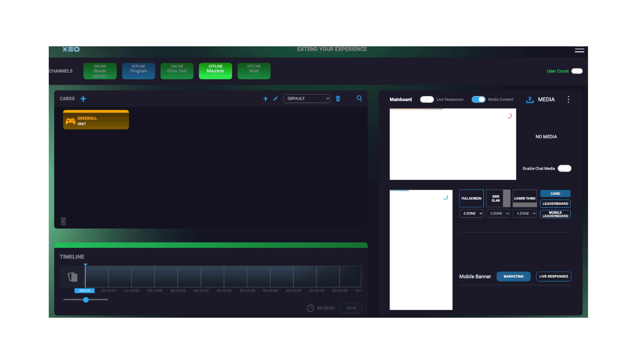
Task: Switch to the Program channel
Action: tap(138, 71)
